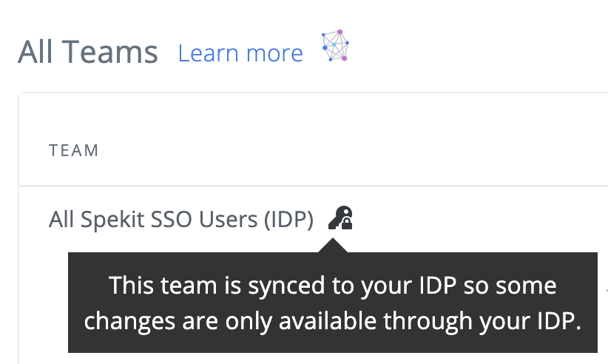
Task: Click the tooltip's pointer arrow under key icon
Action: pos(333,246)
